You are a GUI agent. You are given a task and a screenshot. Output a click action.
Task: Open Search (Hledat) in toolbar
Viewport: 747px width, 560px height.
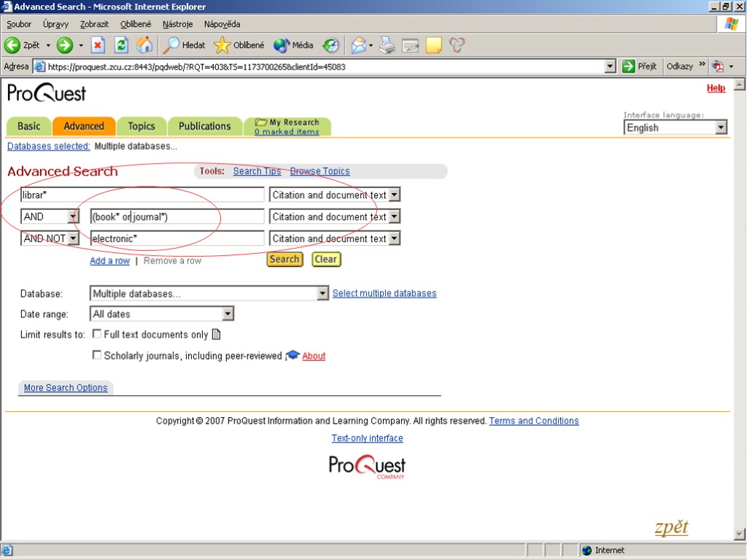click(x=185, y=45)
